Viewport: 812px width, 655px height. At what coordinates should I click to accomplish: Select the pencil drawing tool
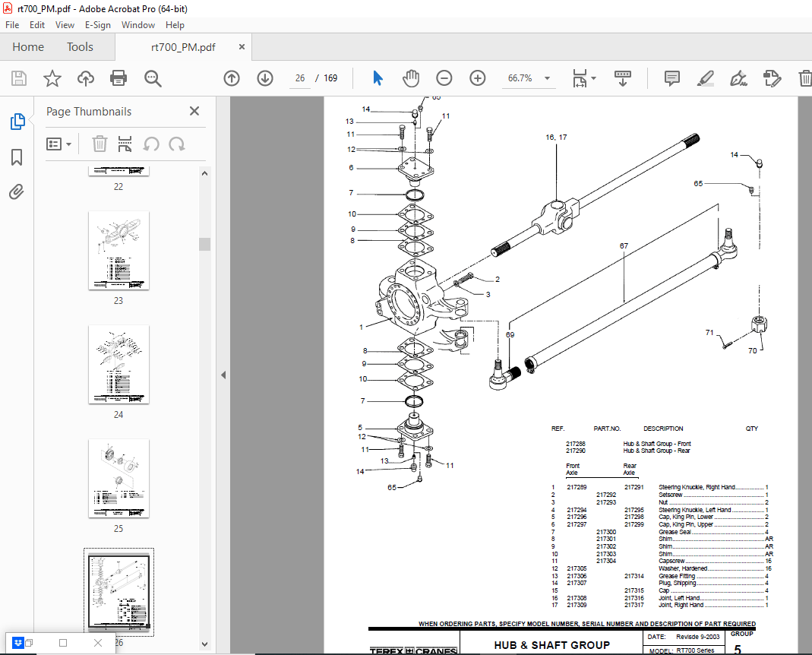tap(705, 78)
